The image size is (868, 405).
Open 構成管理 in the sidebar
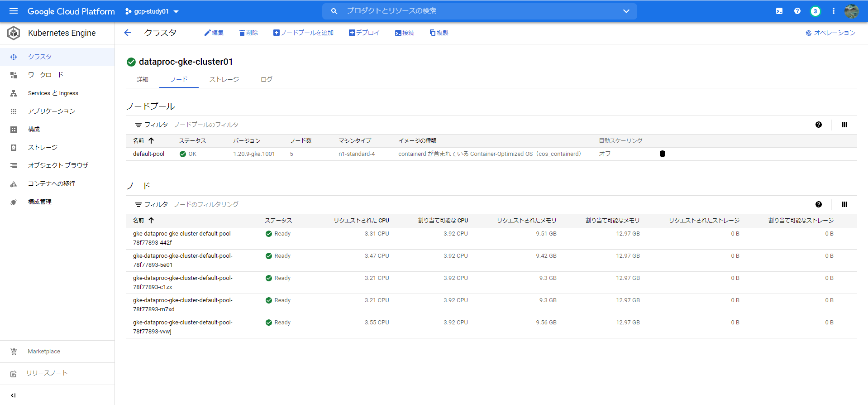pyautogui.click(x=57, y=202)
